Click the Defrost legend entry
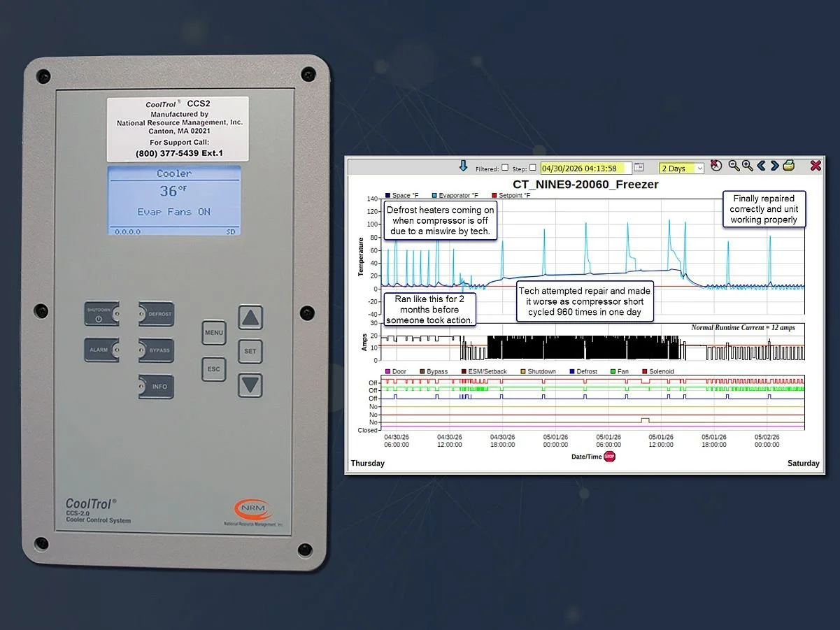The height and width of the screenshot is (630, 840). [x=583, y=372]
